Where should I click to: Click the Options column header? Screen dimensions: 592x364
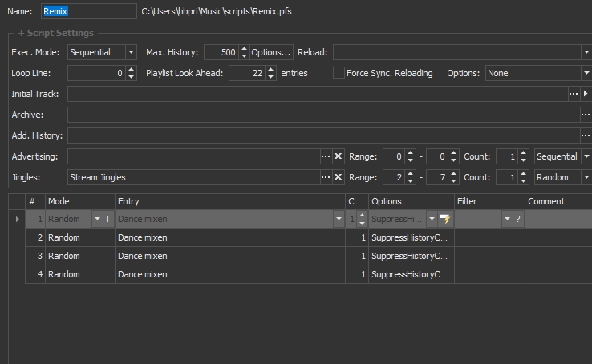[x=412, y=201]
